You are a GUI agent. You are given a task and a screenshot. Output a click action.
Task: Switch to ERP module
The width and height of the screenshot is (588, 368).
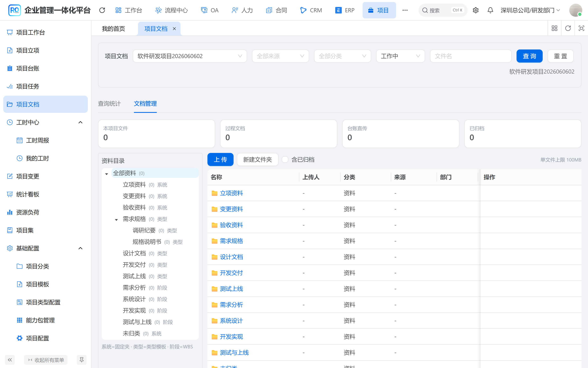[345, 10]
